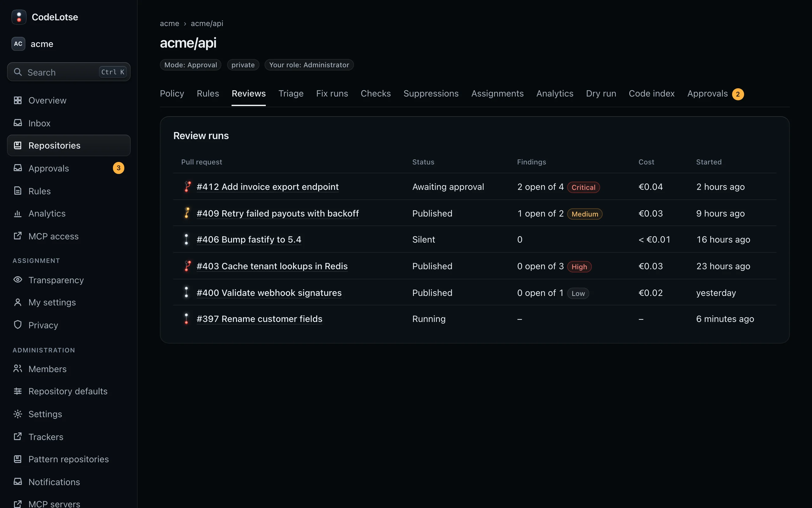Screen dimensions: 812x508
Task: Open Notifications in the sidebar
Action: [x=69, y=482]
